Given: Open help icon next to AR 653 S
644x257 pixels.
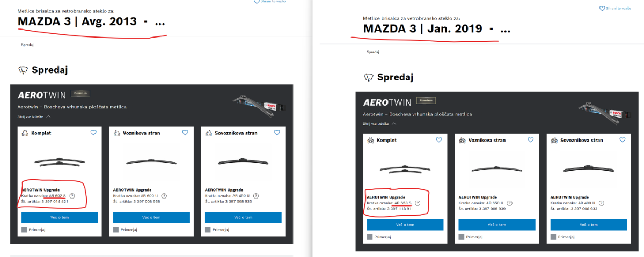Looking at the screenshot, I should [418, 203].
